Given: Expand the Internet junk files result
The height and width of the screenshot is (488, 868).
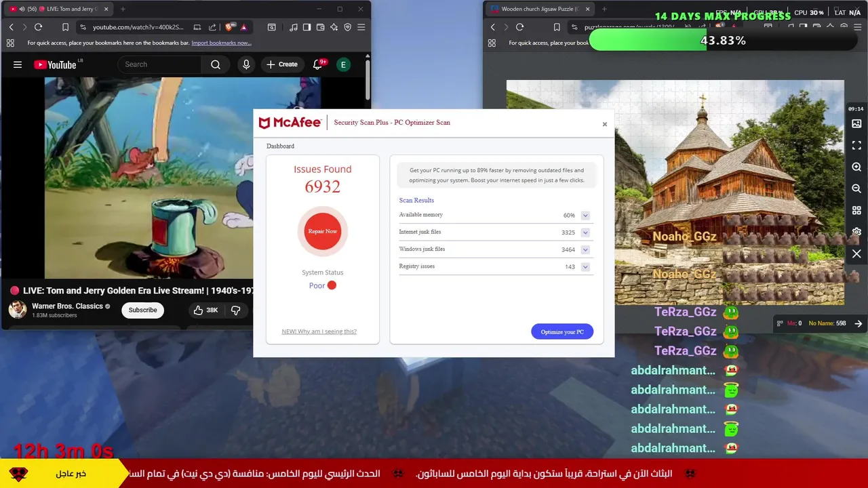Looking at the screenshot, I should tap(585, 232).
